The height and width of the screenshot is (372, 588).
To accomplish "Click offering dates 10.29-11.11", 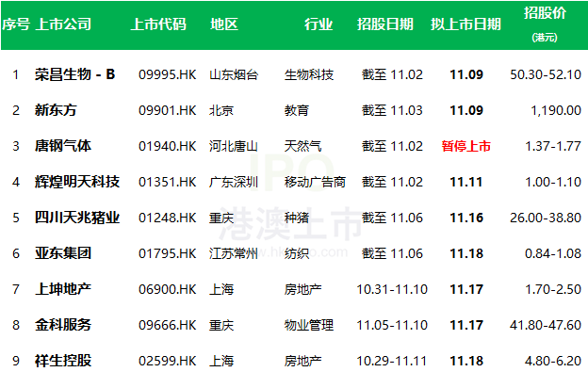I will 392,361.
